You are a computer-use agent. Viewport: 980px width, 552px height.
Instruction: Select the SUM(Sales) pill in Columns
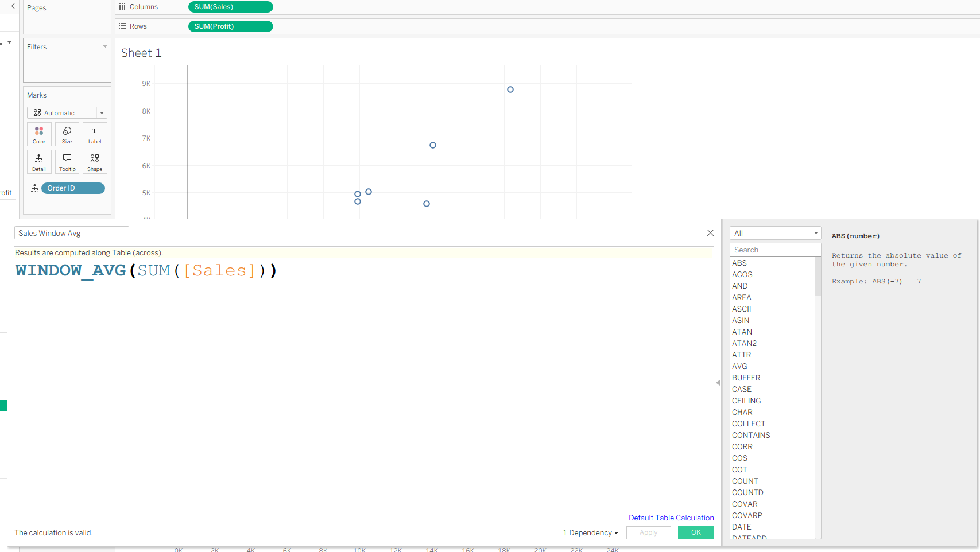[x=230, y=7]
